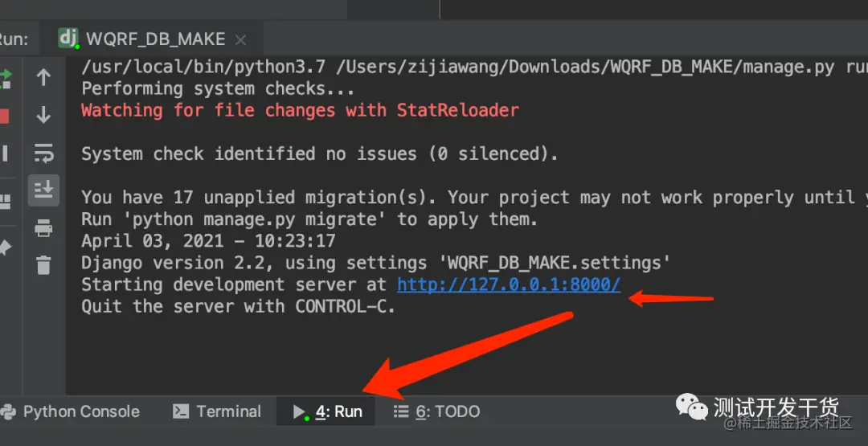The width and height of the screenshot is (868, 446).
Task: Click the 'You have 17 unapplied migration(s)' line
Action: pyautogui.click(x=474, y=197)
